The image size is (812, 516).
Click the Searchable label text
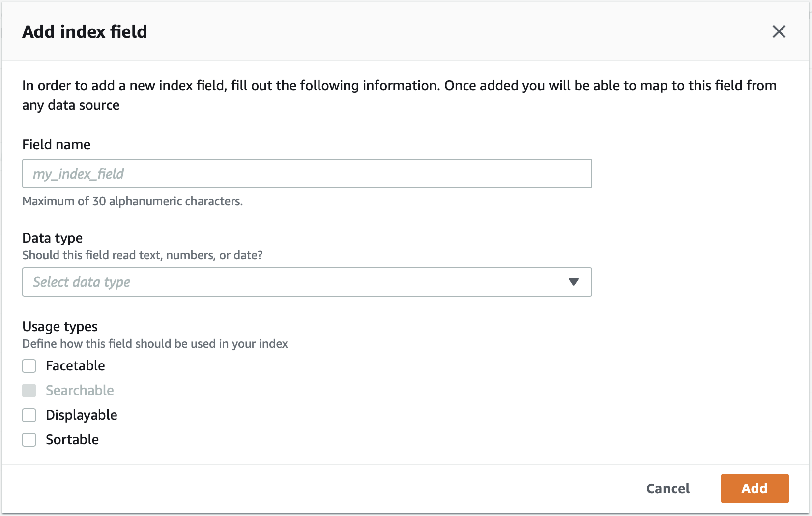click(80, 391)
